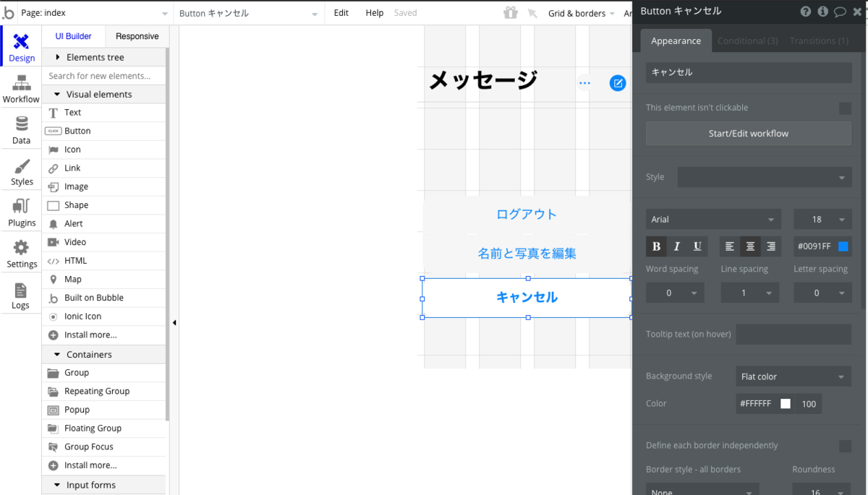The height and width of the screenshot is (495, 868).
Task: Open the Line spacing dropdown
Action: (x=750, y=293)
